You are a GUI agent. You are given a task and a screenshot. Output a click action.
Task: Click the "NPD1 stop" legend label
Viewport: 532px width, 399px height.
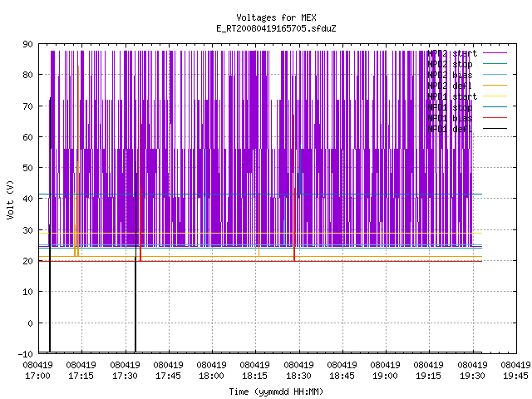coord(450,107)
